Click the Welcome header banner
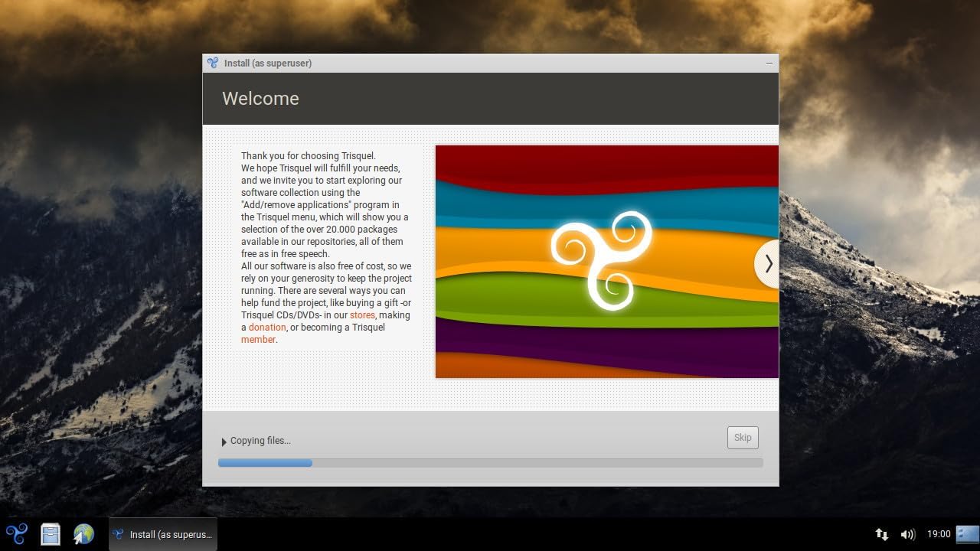 coord(491,99)
